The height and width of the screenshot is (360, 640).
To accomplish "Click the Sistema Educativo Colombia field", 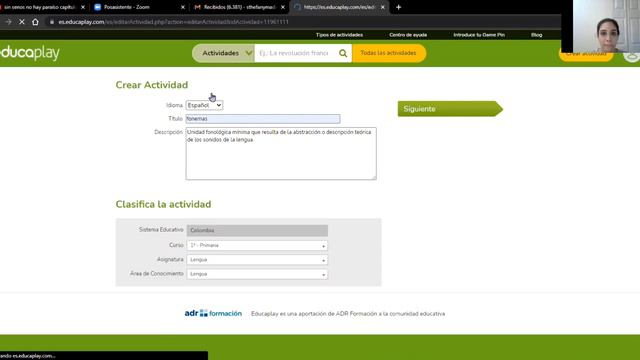I will coord(257,231).
